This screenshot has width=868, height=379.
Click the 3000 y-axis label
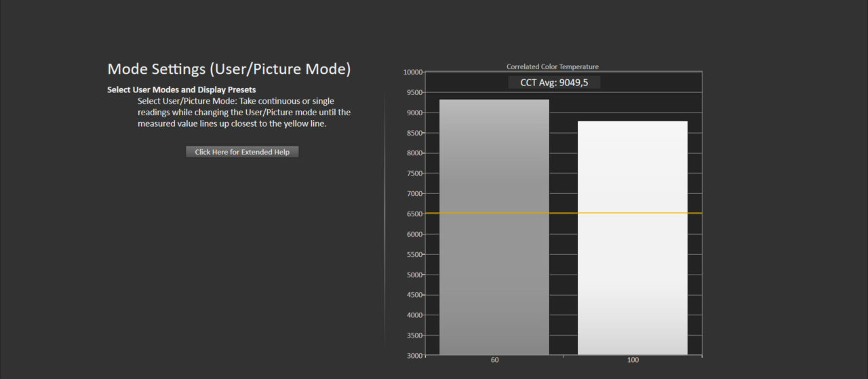pos(414,355)
